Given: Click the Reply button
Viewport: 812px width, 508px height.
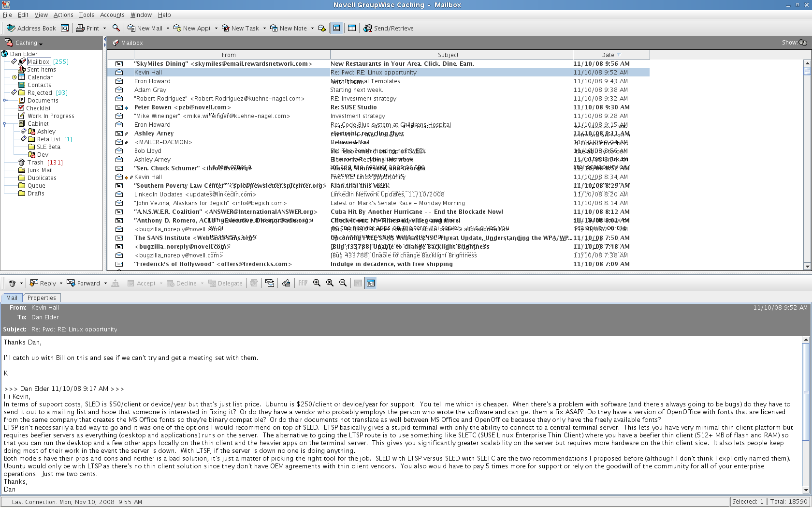Looking at the screenshot, I should tap(43, 283).
